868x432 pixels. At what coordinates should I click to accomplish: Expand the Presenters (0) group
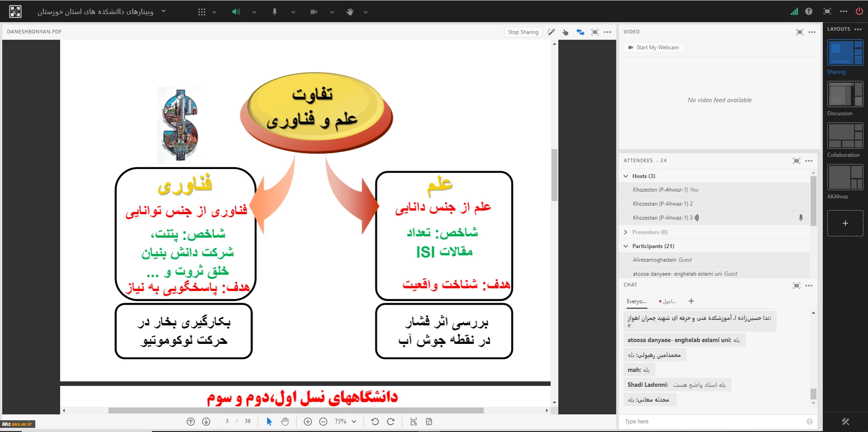[x=626, y=232]
